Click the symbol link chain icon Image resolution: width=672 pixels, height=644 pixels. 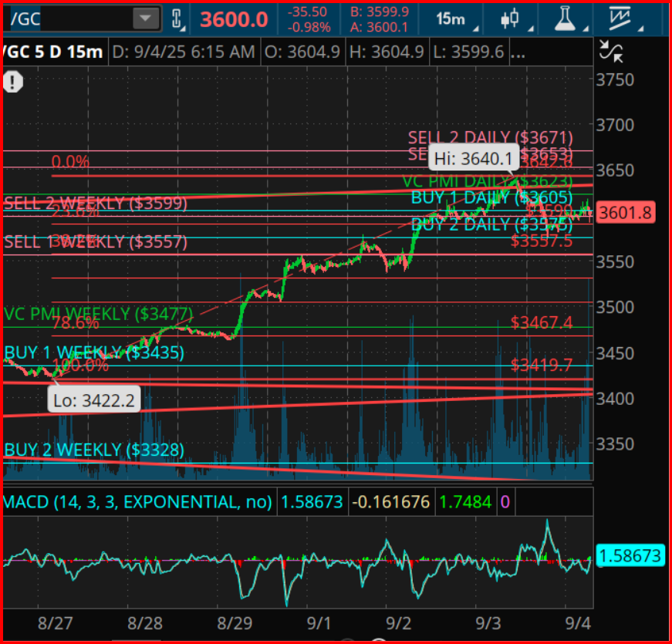(x=177, y=19)
